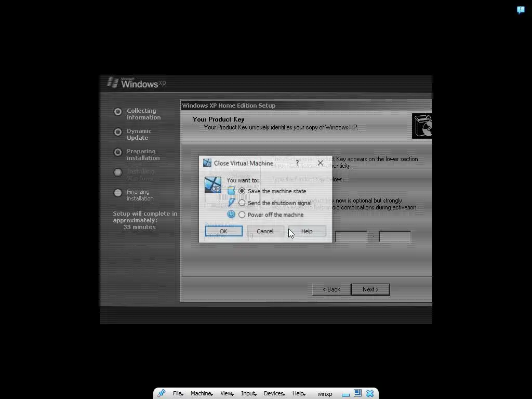532x399 pixels.
Task: Open the File menu in mini toolbar
Action: pyautogui.click(x=178, y=393)
